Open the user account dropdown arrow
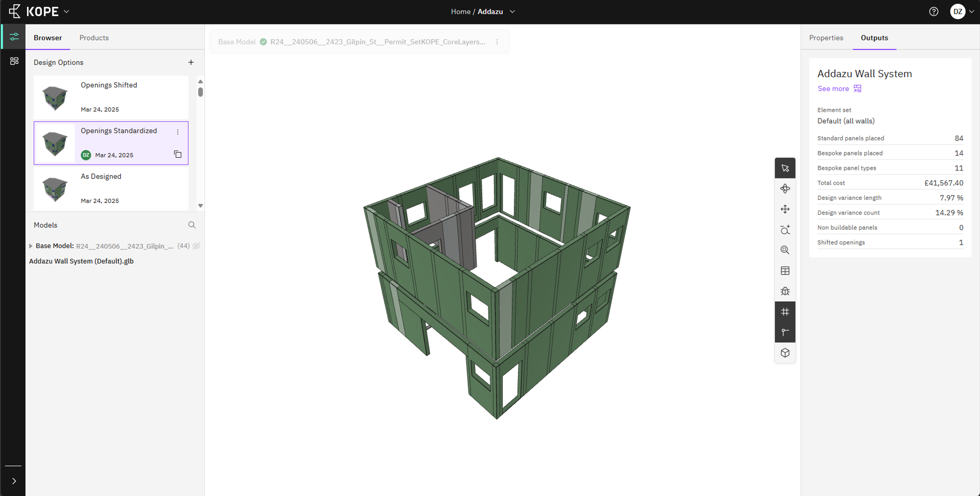 [972, 11]
